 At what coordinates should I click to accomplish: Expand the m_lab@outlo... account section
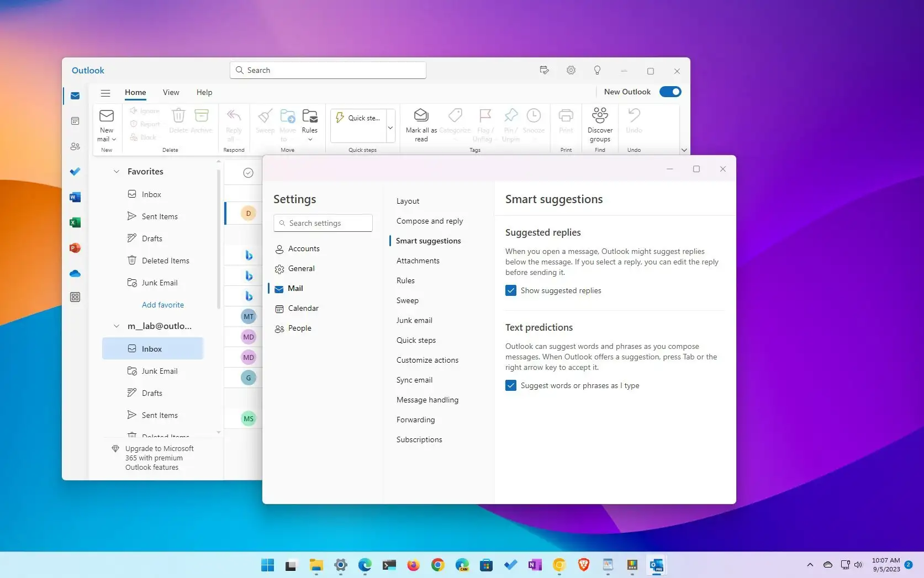(116, 326)
